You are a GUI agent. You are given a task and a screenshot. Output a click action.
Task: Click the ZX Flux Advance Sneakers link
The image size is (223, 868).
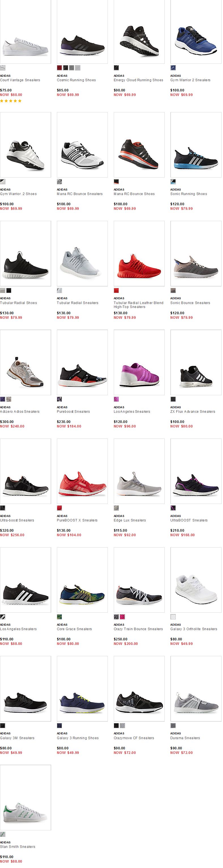(x=193, y=412)
